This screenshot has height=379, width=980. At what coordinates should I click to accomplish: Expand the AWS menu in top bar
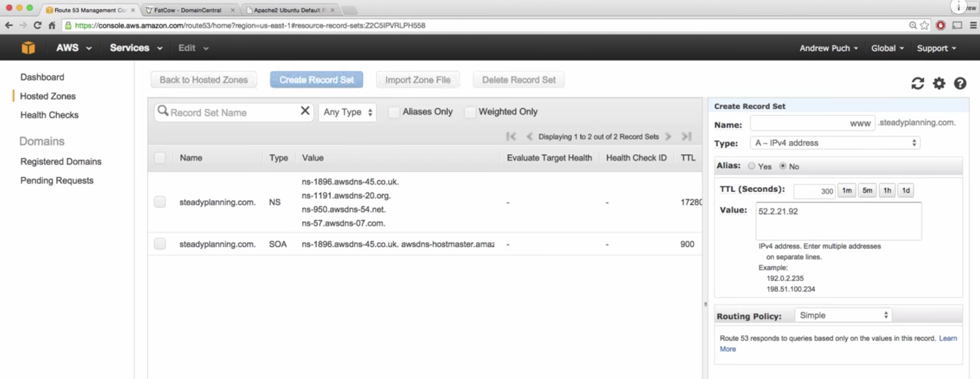pyautogui.click(x=74, y=48)
